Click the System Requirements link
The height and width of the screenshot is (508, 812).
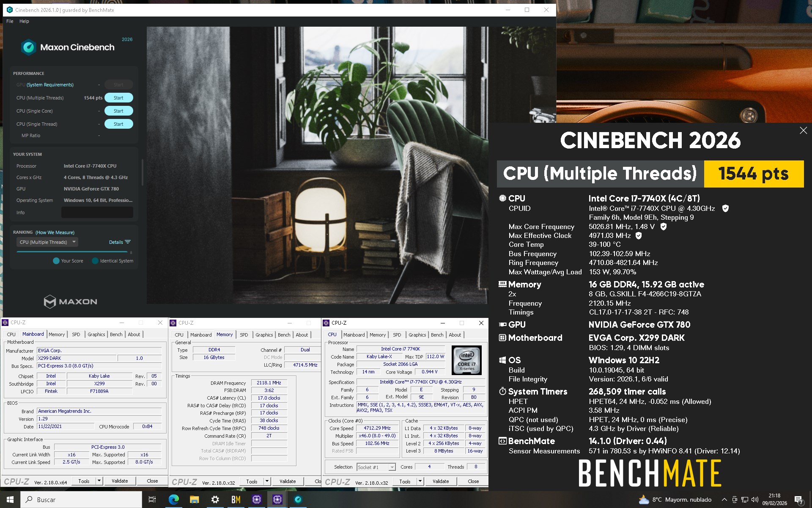coord(50,85)
